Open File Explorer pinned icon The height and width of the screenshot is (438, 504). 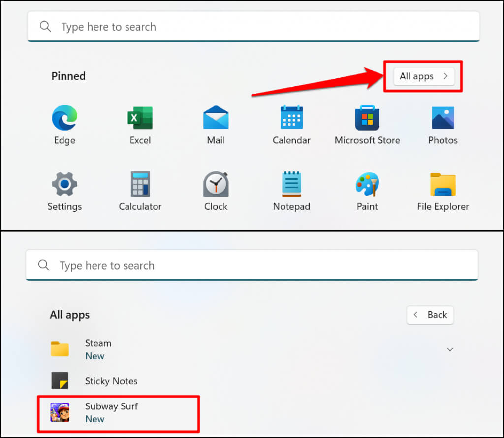coord(443,184)
